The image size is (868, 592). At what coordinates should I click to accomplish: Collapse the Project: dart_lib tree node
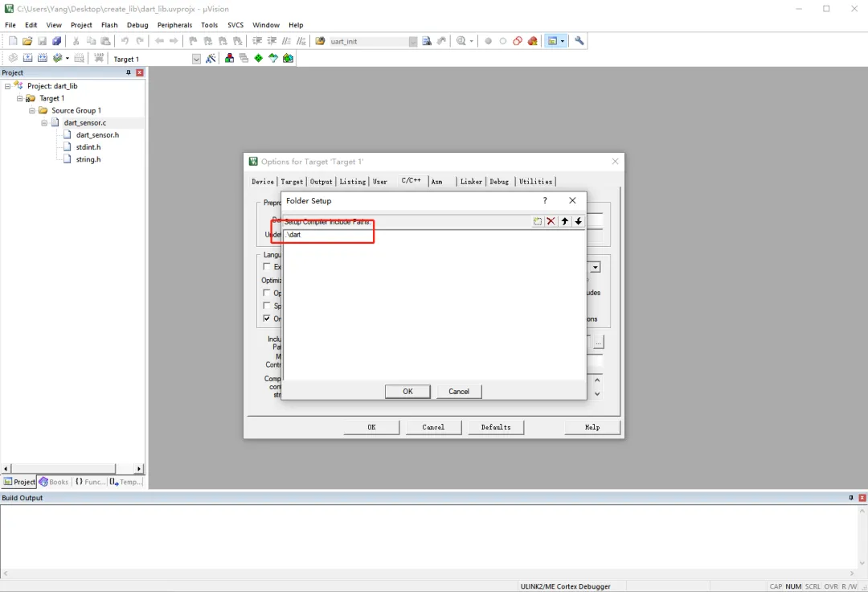pos(7,86)
